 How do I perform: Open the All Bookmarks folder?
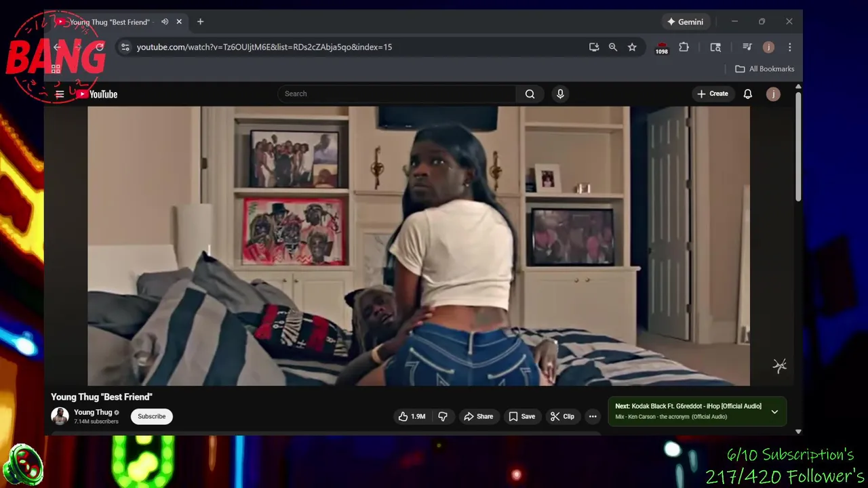coord(764,68)
